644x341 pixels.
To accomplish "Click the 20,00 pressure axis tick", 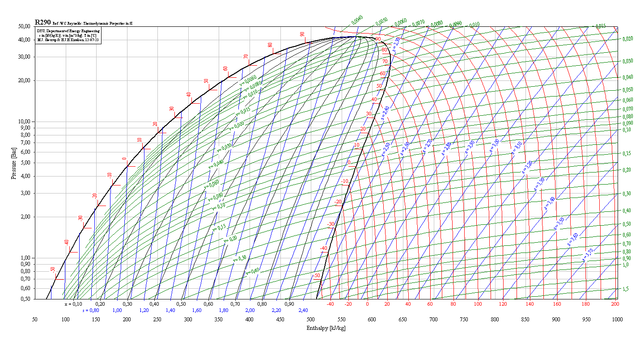I will (x=23, y=80).
